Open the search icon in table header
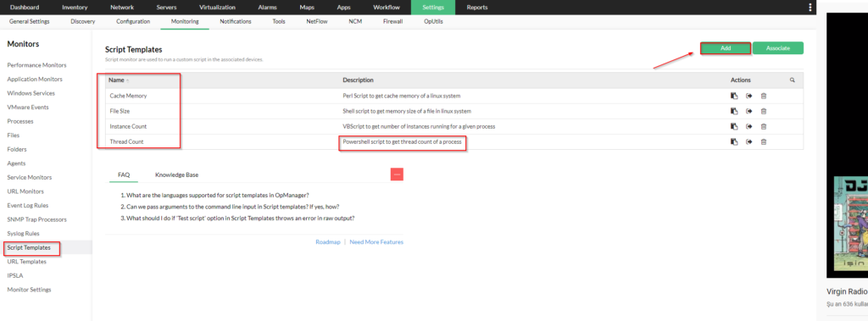Screen dimensions: 868x321 [x=793, y=80]
